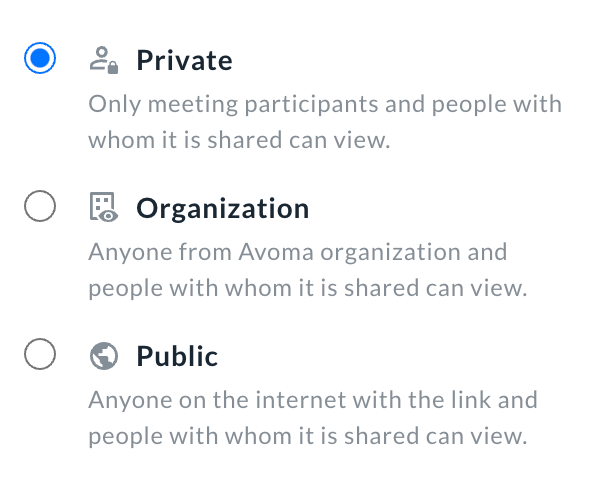The height and width of the screenshot is (498, 596).
Task: Click the line 'Anyone on the internet with the link and'
Action: (313, 400)
